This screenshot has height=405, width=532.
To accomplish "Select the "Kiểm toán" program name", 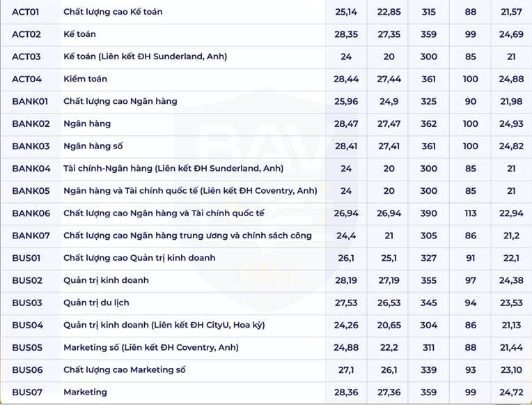I will point(85,79).
